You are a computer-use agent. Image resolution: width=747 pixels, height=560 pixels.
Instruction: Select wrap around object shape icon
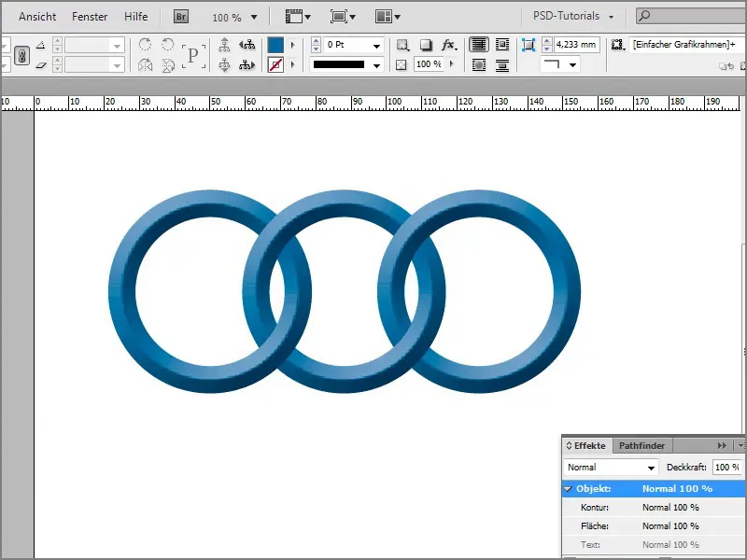(x=479, y=64)
